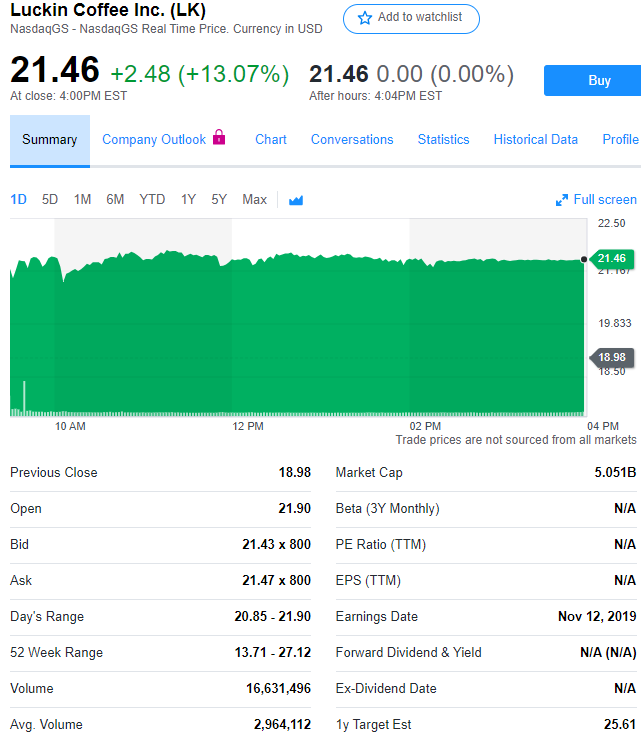The width and height of the screenshot is (641, 736).
Task: Open the Historical Data tab
Action: 535,139
